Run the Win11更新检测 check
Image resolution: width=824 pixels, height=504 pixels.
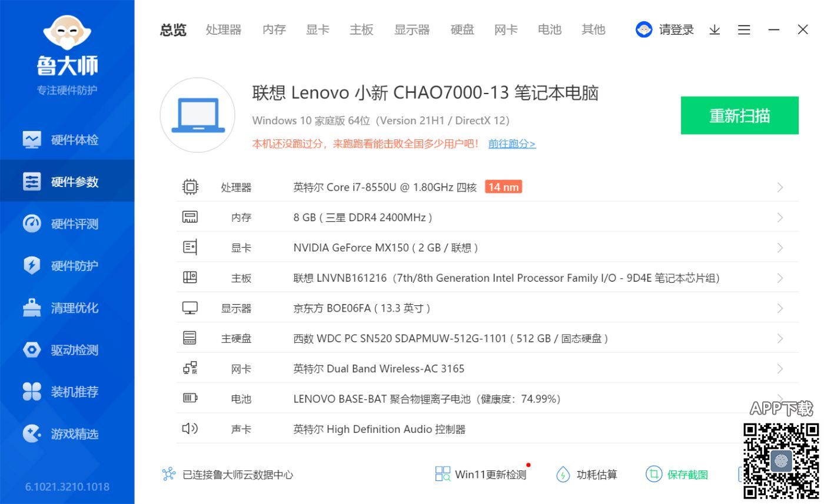click(x=481, y=475)
